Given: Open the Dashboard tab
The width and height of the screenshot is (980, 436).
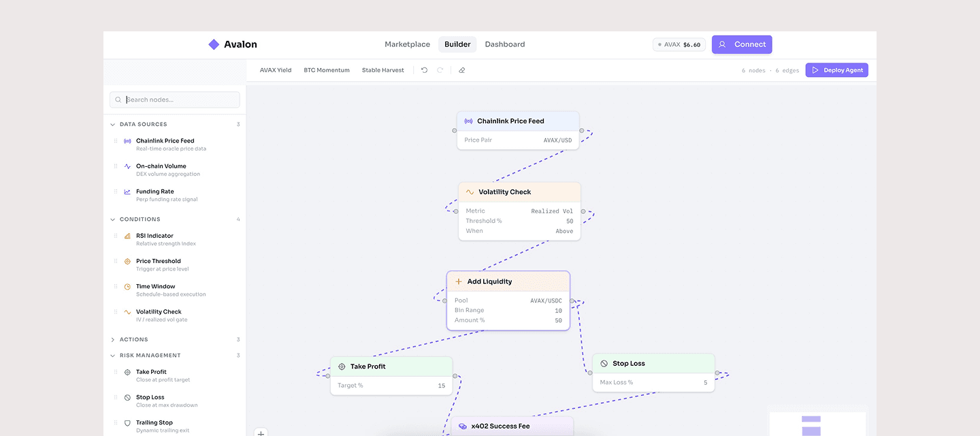Looking at the screenshot, I should (x=505, y=44).
